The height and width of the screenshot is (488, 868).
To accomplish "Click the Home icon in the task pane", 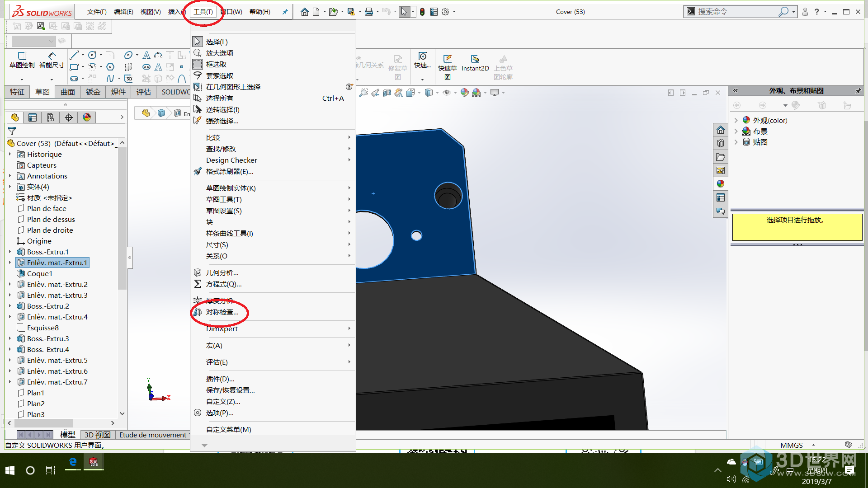I will click(721, 130).
